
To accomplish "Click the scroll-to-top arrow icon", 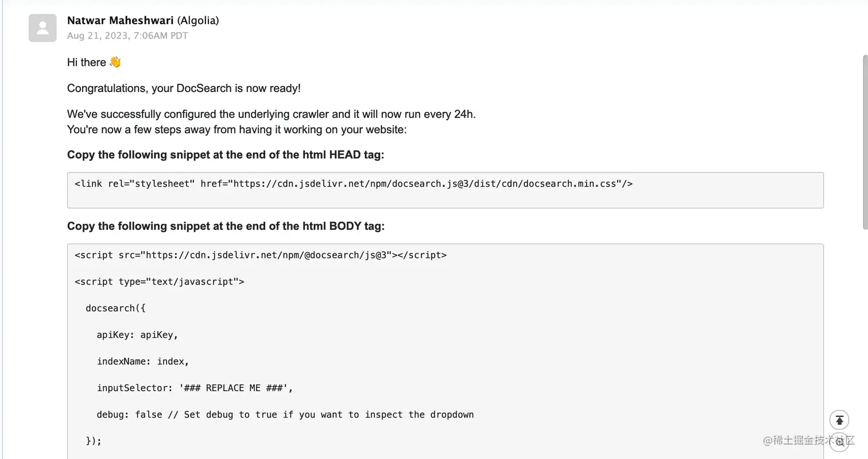I will tap(839, 420).
